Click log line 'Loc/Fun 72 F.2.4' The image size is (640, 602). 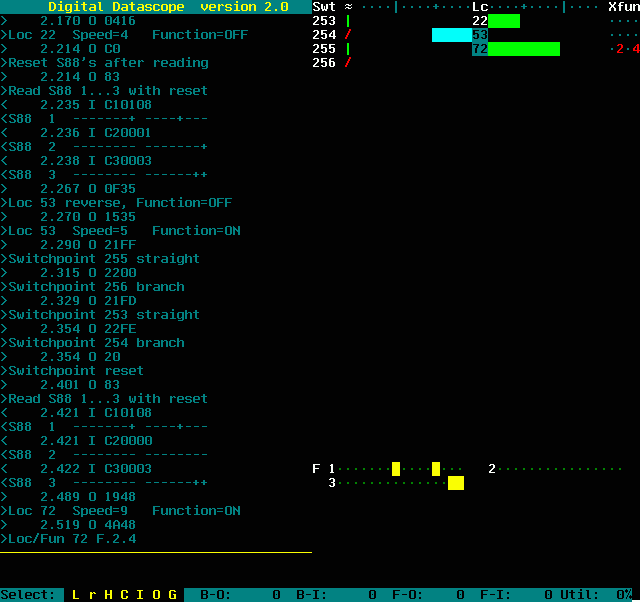click(x=68, y=539)
